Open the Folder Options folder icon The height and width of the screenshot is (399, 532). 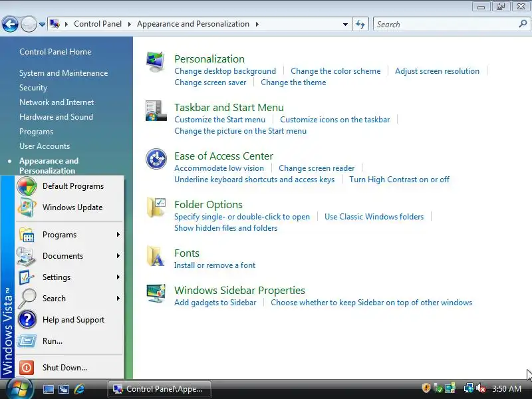[x=156, y=207]
